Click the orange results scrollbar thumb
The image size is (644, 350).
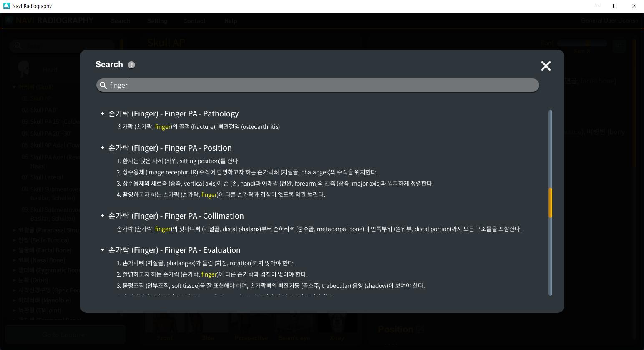point(550,202)
